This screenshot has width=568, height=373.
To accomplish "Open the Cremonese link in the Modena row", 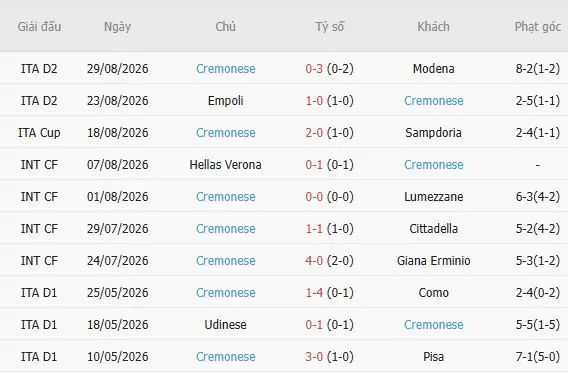I will (226, 68).
